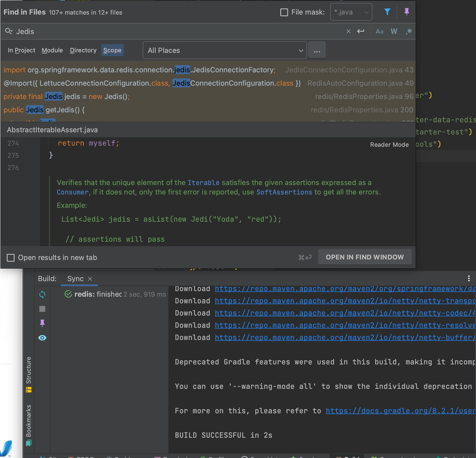Click the BUILD SUCCESSFUL in 2s line
476x458 pixels.
pyautogui.click(x=223, y=435)
